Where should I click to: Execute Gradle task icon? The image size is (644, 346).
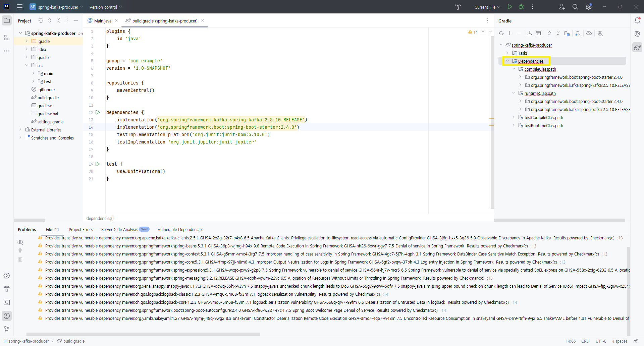(538, 33)
